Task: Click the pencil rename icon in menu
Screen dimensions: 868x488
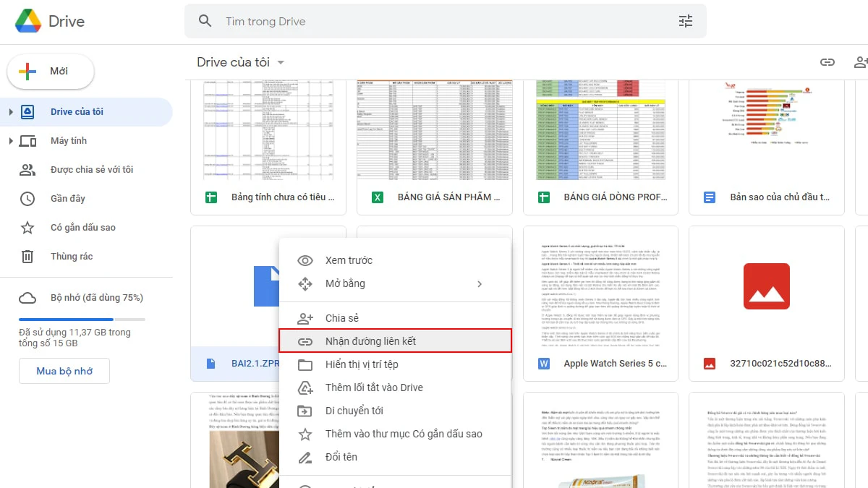Action: 305,457
